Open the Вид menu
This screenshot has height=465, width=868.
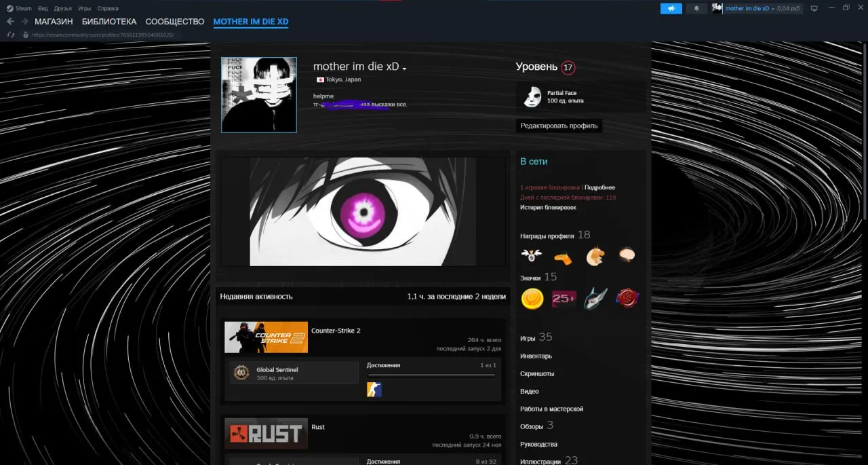[x=43, y=8]
